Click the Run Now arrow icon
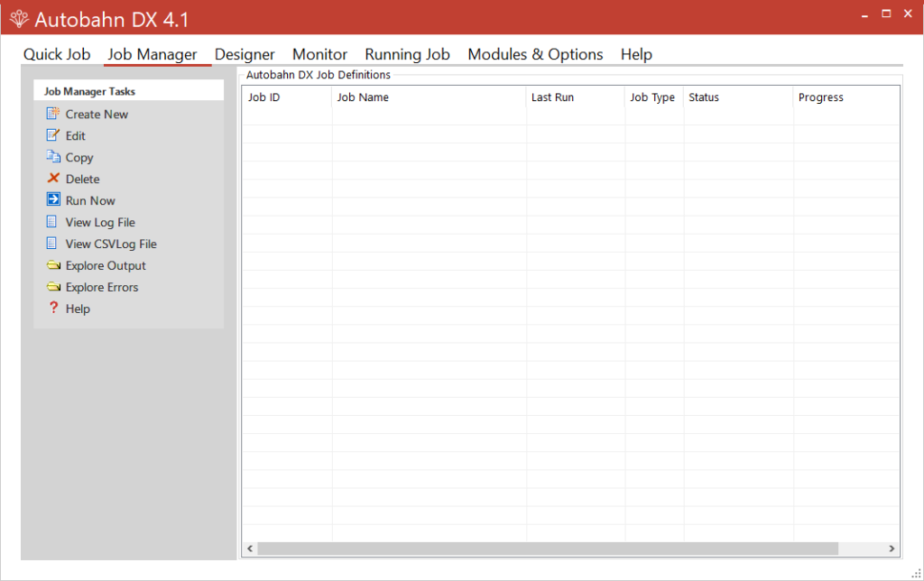 pos(53,200)
